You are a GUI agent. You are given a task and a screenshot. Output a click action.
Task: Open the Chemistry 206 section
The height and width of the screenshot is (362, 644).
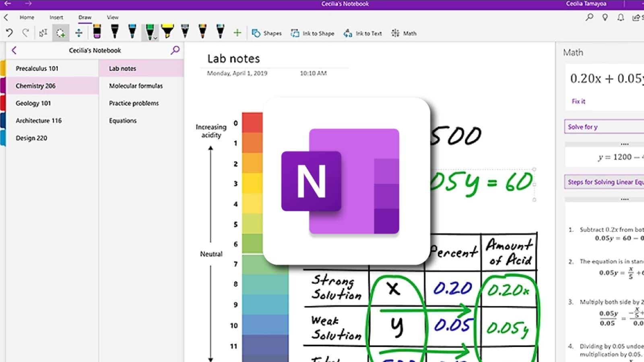pos(52,86)
